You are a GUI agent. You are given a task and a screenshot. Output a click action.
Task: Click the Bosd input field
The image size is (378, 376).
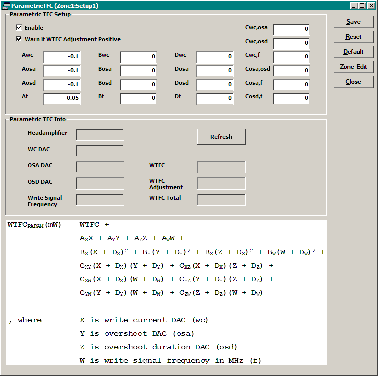coord(138,85)
